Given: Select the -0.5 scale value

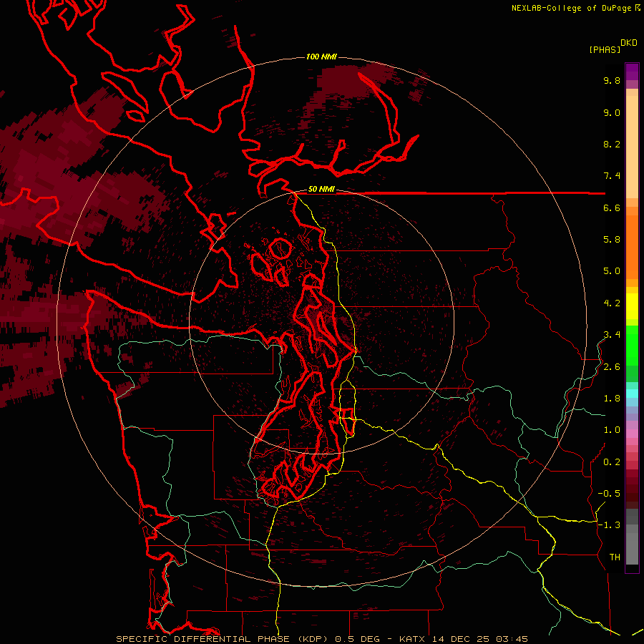Looking at the screenshot, I should pyautogui.click(x=609, y=494).
